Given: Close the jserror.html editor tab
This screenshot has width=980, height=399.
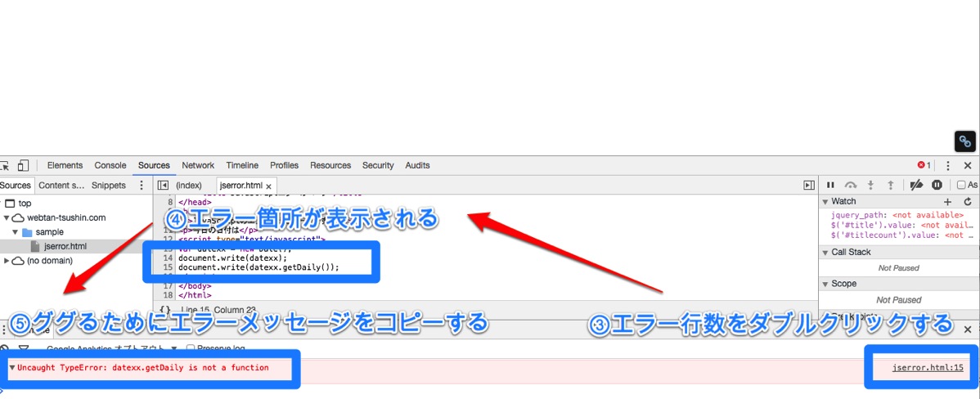Looking at the screenshot, I should [x=269, y=186].
